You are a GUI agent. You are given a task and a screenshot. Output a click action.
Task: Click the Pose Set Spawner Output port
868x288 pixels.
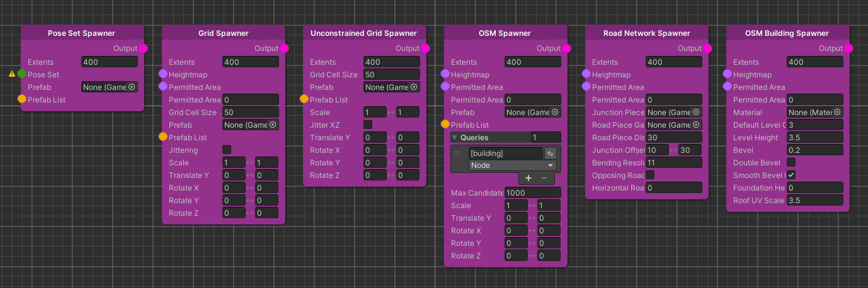[143, 48]
